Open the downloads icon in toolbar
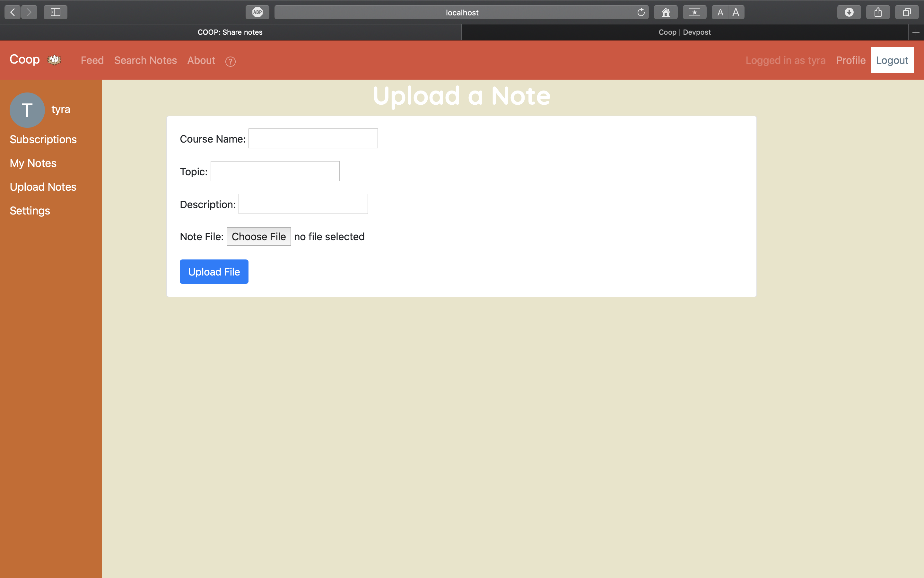Image resolution: width=924 pixels, height=578 pixels. [849, 12]
